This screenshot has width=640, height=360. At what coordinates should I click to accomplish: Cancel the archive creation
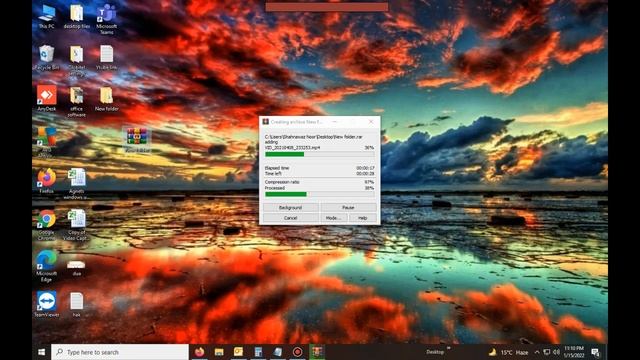(x=290, y=218)
